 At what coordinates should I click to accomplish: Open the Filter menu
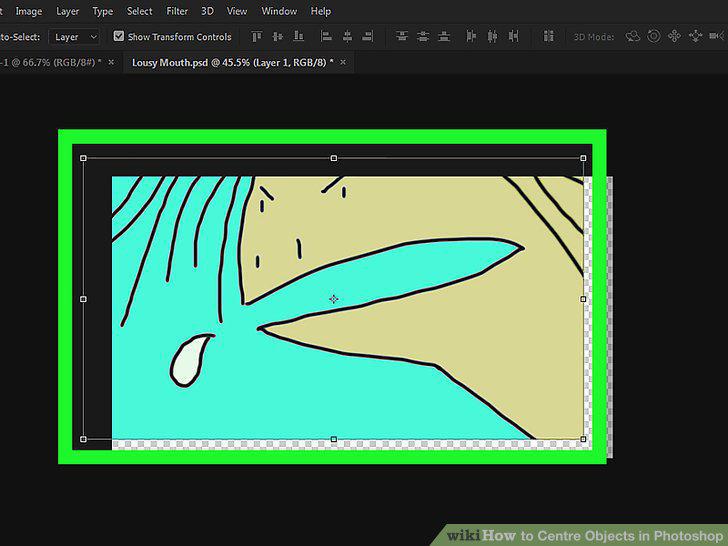[x=177, y=11]
